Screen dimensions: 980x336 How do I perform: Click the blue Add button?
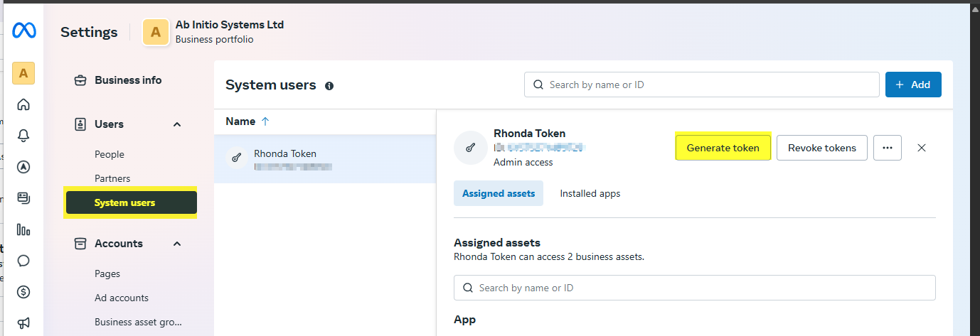[x=913, y=85]
